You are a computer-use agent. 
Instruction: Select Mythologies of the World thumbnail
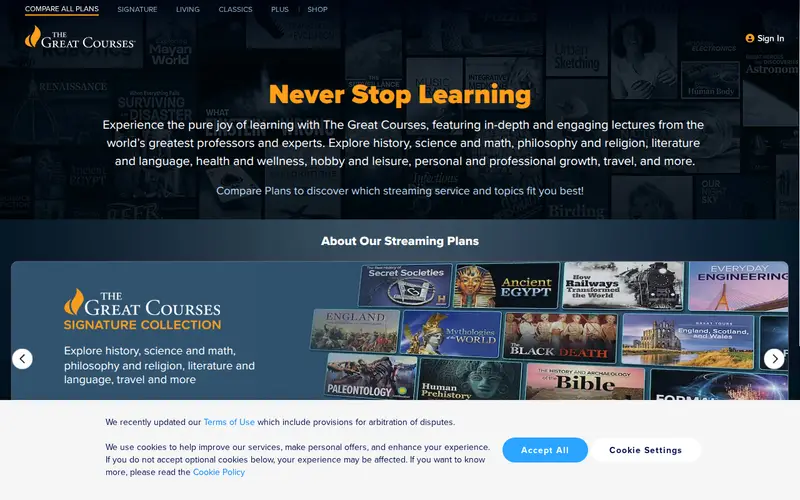point(451,333)
